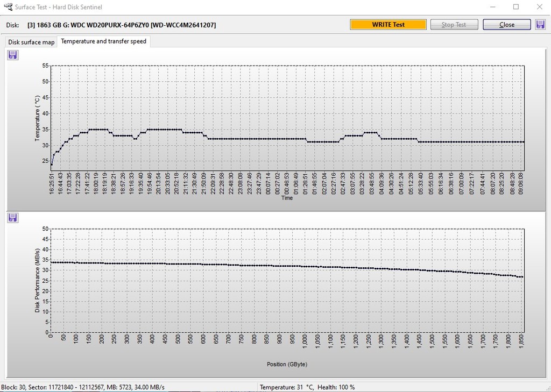Click the 16:25:51 time label
Screen dimensions: 551x392
tap(51, 183)
